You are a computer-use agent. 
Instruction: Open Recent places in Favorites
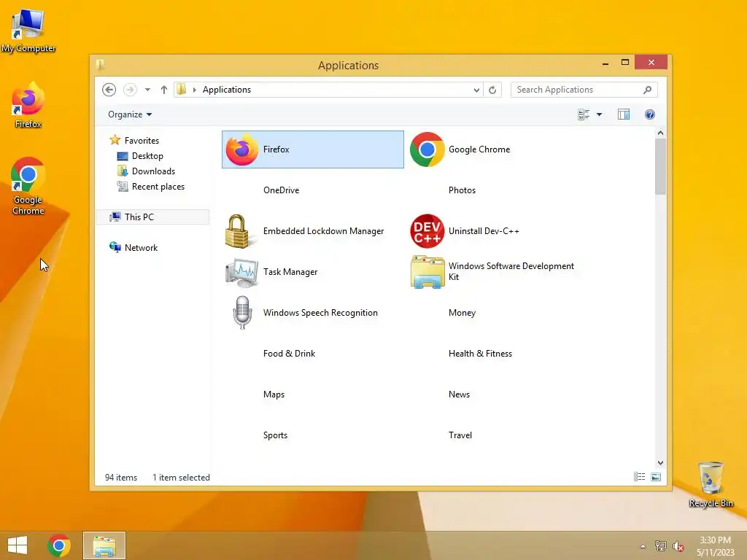158,187
